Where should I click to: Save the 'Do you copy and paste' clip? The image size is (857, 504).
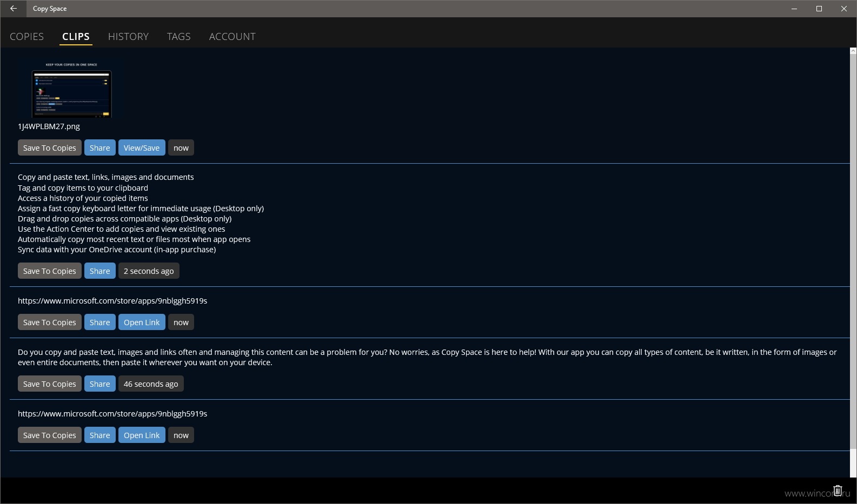(x=50, y=384)
